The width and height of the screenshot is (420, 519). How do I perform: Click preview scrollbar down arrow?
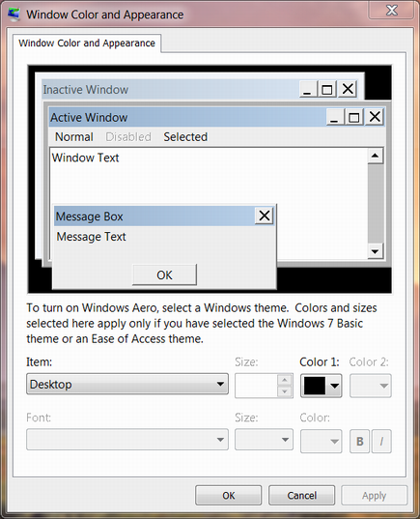click(x=375, y=251)
